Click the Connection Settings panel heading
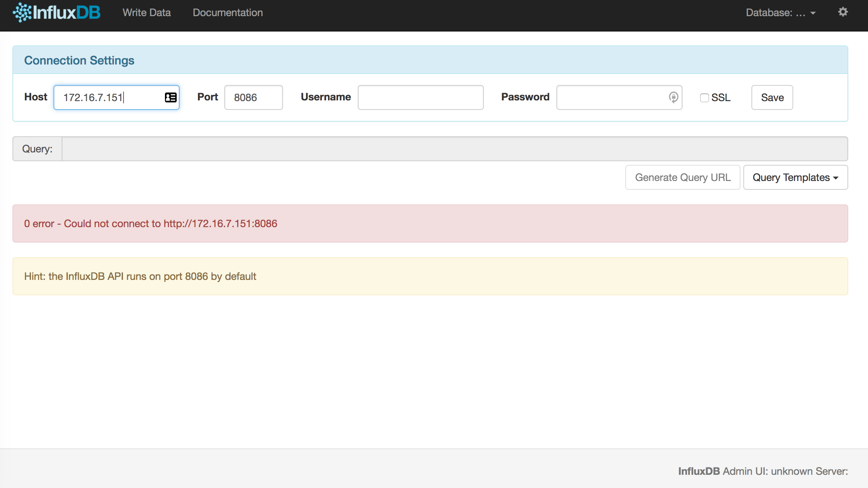 point(79,60)
